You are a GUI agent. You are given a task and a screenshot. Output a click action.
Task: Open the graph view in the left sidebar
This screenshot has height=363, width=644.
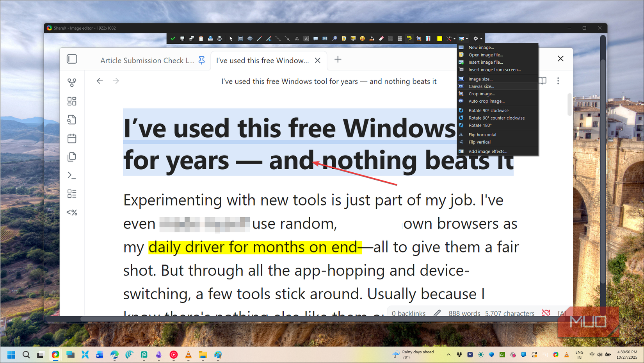[72, 82]
